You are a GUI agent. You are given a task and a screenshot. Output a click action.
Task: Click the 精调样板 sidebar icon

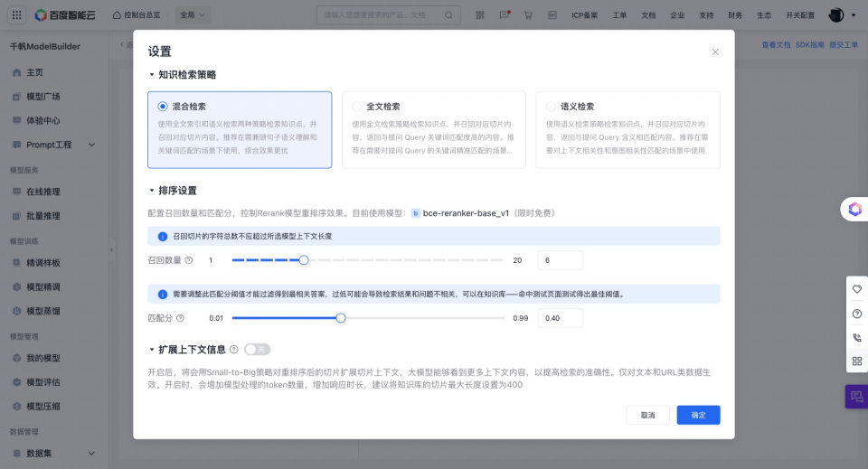pos(16,263)
